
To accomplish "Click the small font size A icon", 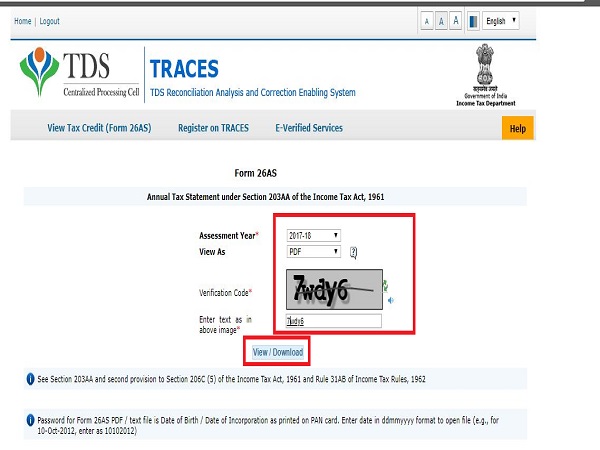I will pyautogui.click(x=427, y=20).
